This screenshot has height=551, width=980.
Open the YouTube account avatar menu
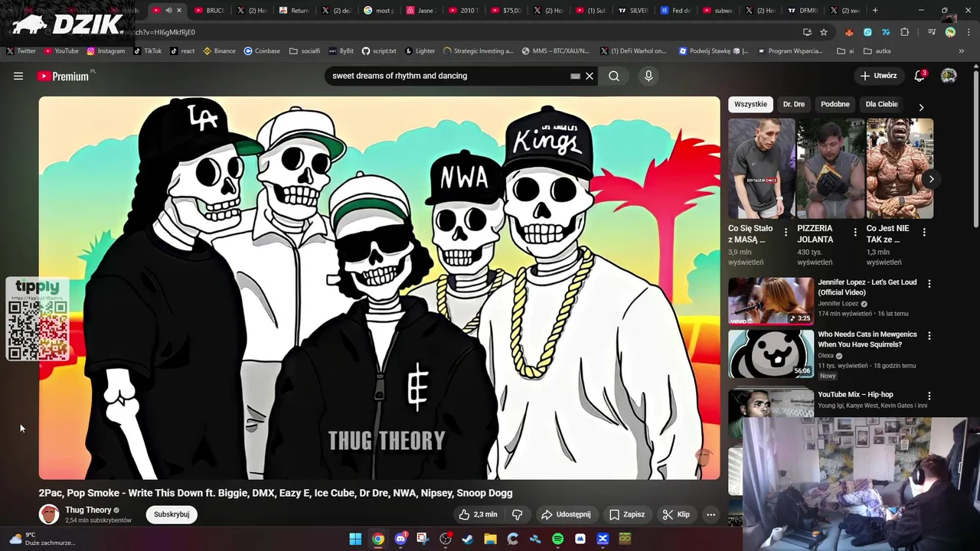(949, 76)
